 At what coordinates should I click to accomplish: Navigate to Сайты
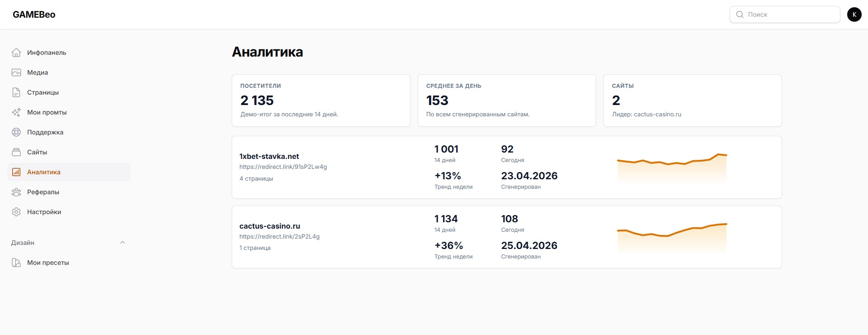coord(69,152)
